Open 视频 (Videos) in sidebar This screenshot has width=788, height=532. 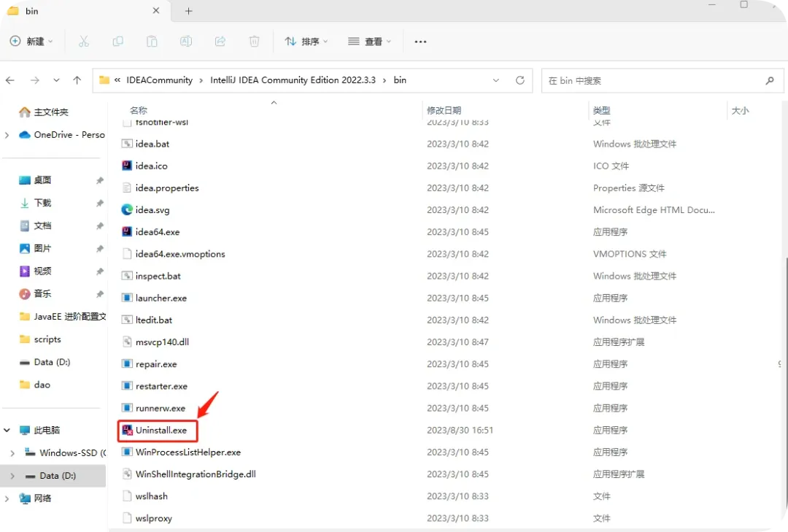pyautogui.click(x=35, y=271)
